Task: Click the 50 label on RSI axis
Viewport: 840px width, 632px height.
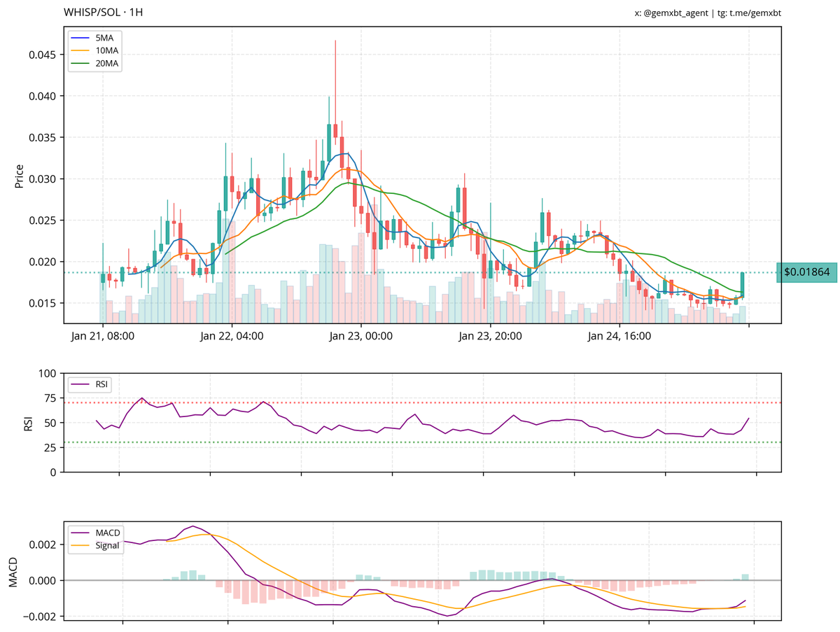Action: [x=52, y=423]
